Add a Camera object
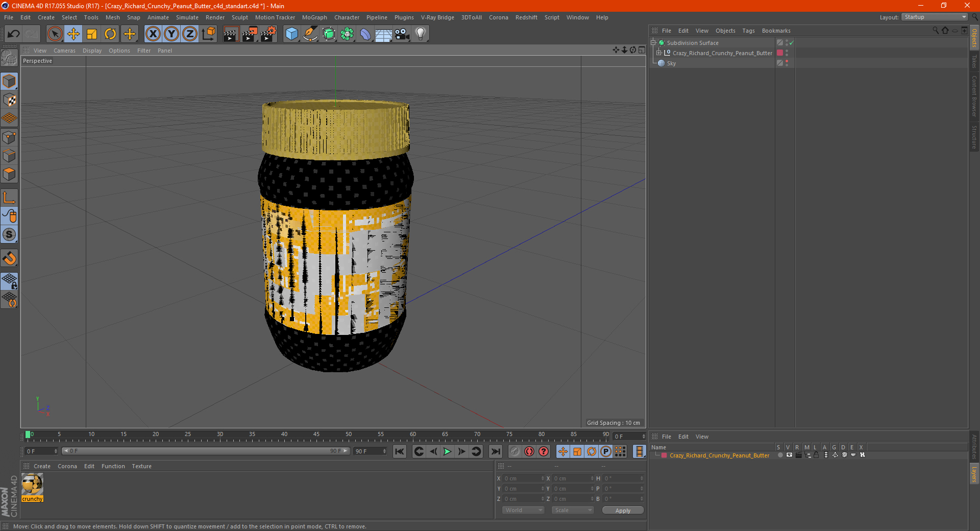This screenshot has height=531, width=980. click(402, 34)
